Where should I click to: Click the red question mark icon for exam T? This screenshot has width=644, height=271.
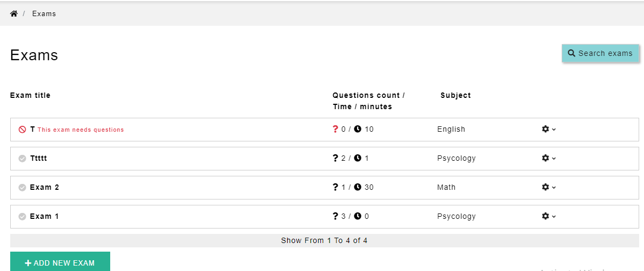[335, 129]
